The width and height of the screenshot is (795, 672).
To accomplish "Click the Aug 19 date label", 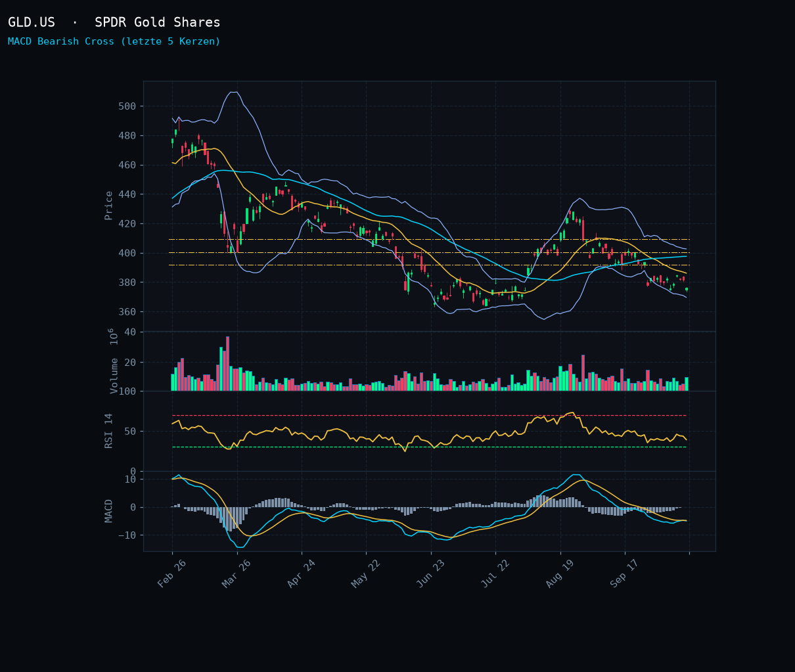I will coord(560,573).
